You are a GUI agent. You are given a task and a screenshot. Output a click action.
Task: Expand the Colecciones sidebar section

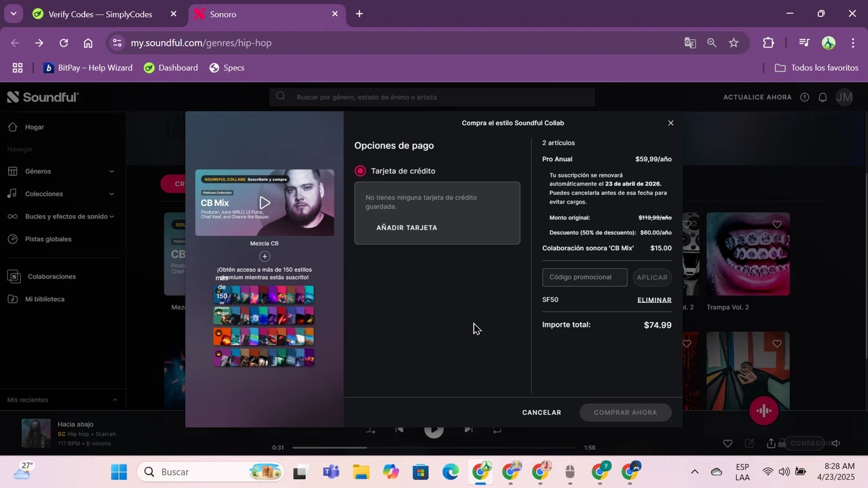click(x=61, y=194)
